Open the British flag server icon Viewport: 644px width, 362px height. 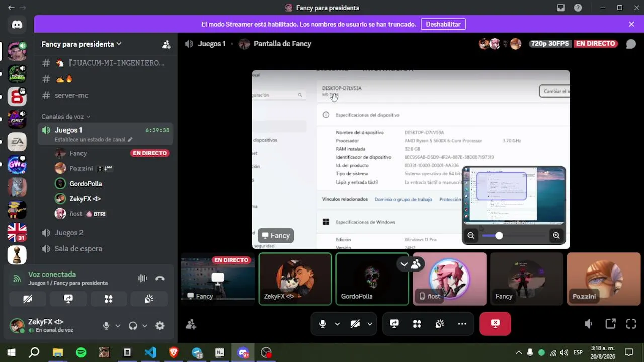(x=17, y=232)
